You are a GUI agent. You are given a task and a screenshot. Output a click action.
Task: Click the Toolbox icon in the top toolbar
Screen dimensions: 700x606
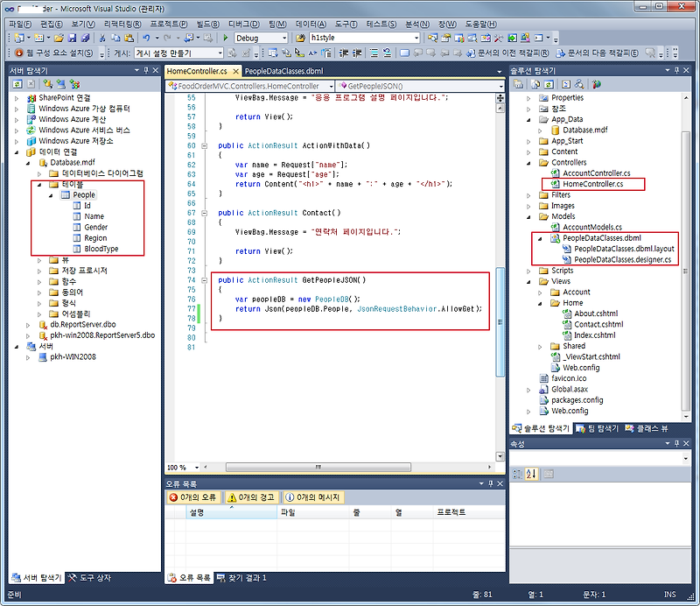499,38
